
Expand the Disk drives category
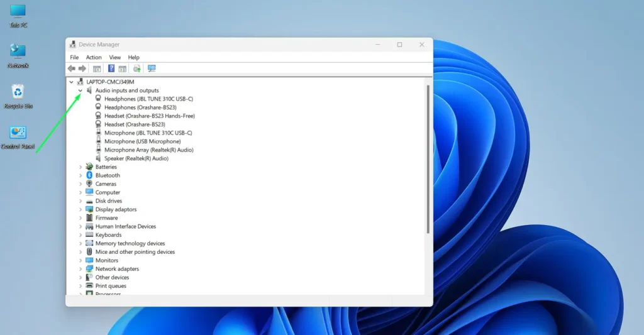coord(80,201)
